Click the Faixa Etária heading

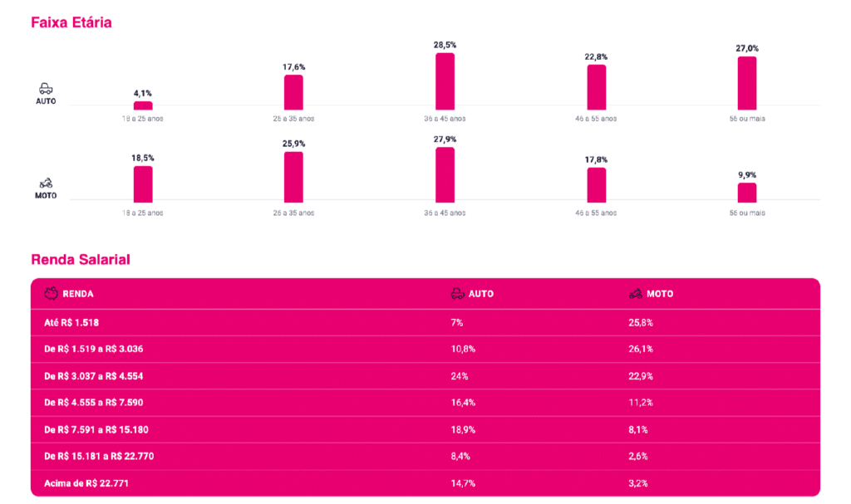(x=71, y=22)
